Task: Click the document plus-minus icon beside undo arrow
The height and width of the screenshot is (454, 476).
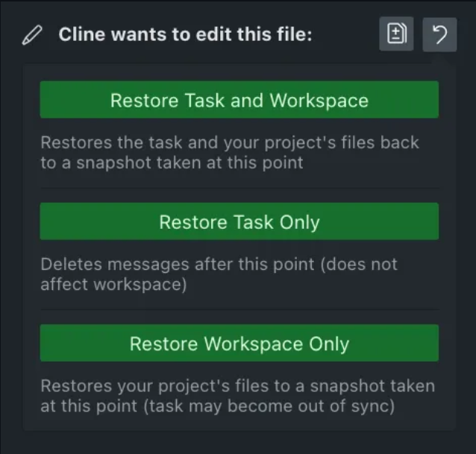Action: pos(396,34)
